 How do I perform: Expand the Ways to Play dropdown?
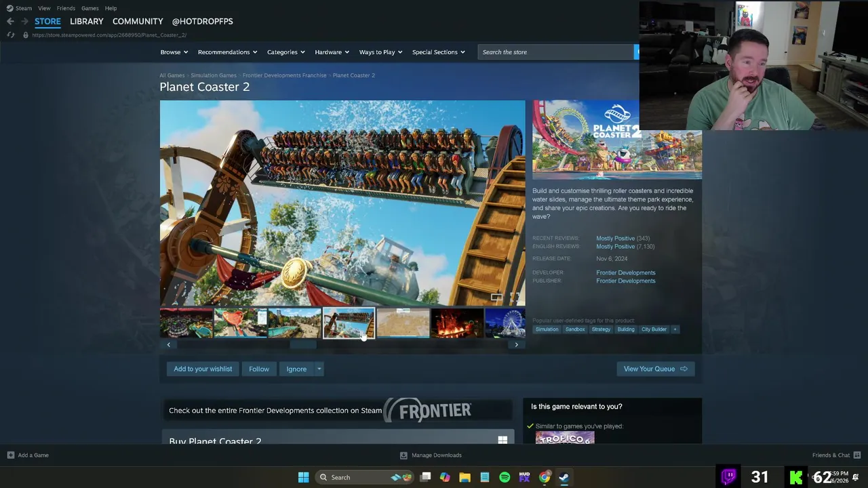(380, 52)
